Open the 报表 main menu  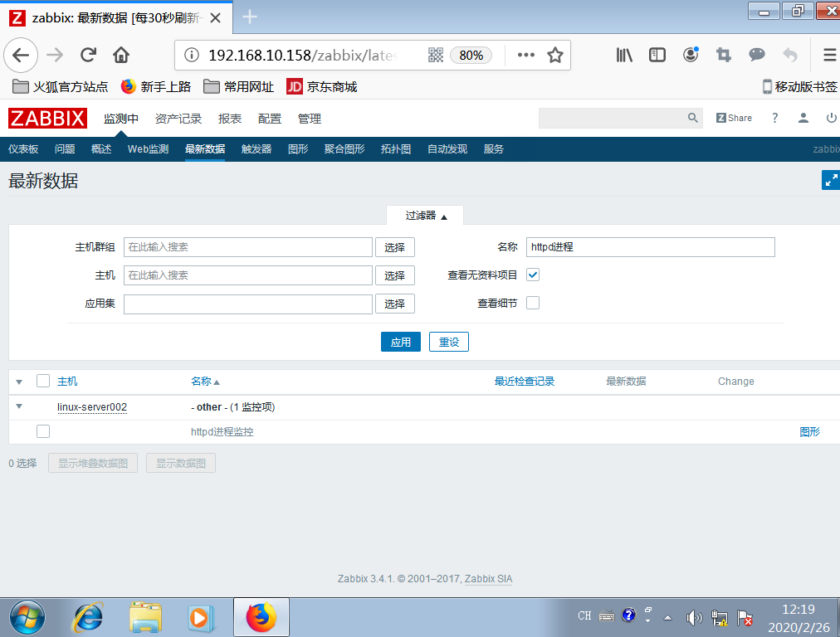(x=230, y=119)
